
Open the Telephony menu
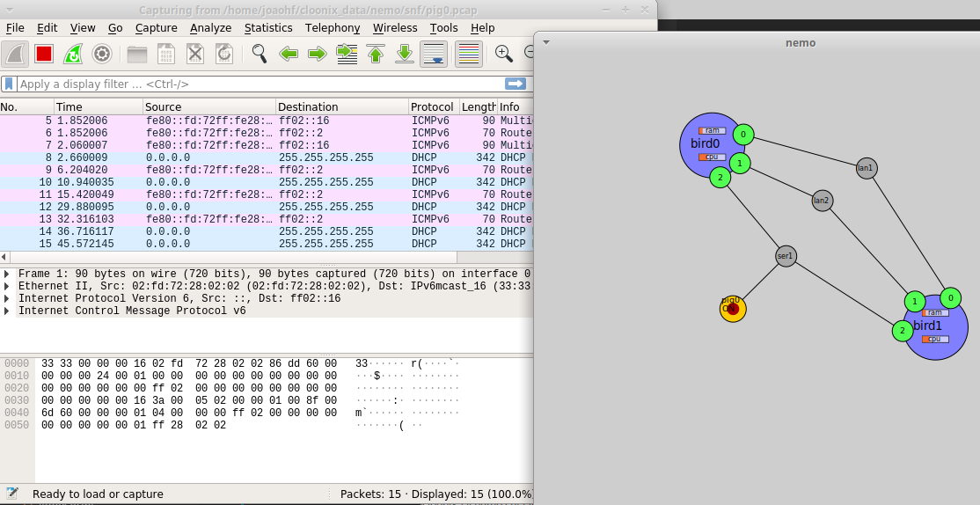333,27
